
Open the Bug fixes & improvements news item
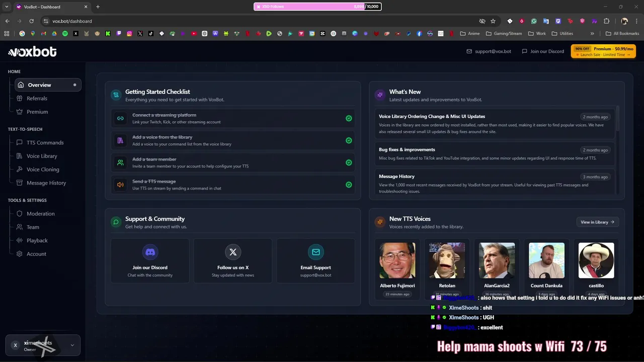point(495,154)
